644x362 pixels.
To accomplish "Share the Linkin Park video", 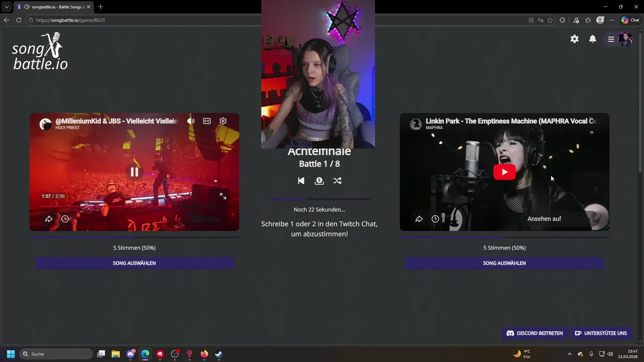I will tap(419, 219).
